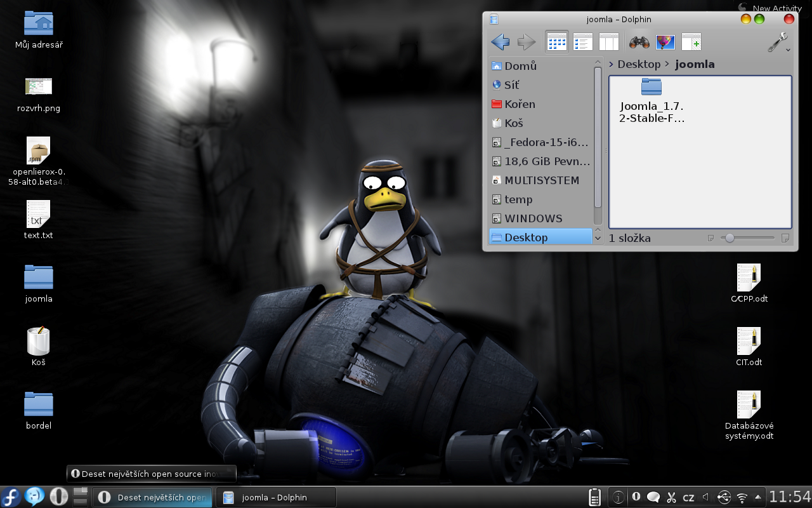Select the highlighted Desktop place entry

(x=540, y=237)
